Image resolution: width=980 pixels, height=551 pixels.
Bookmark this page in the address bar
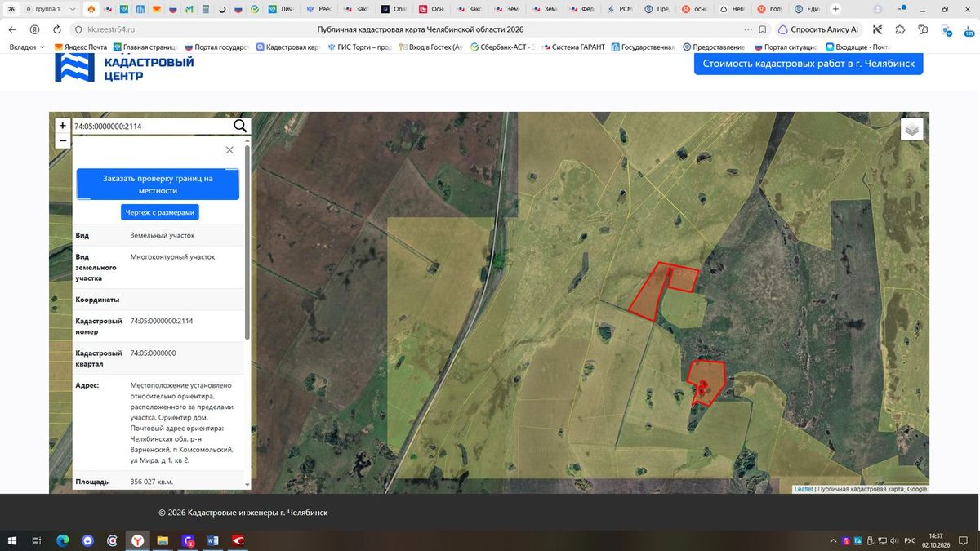click(x=762, y=29)
